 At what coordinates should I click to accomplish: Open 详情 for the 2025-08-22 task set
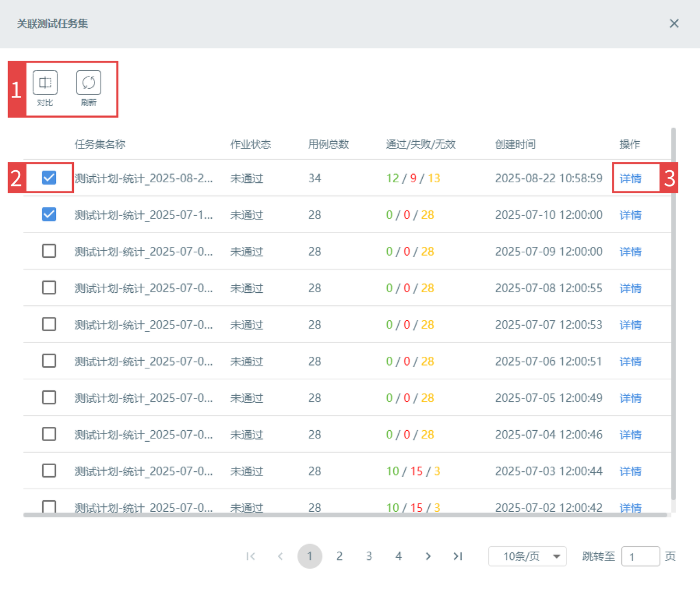[630, 178]
